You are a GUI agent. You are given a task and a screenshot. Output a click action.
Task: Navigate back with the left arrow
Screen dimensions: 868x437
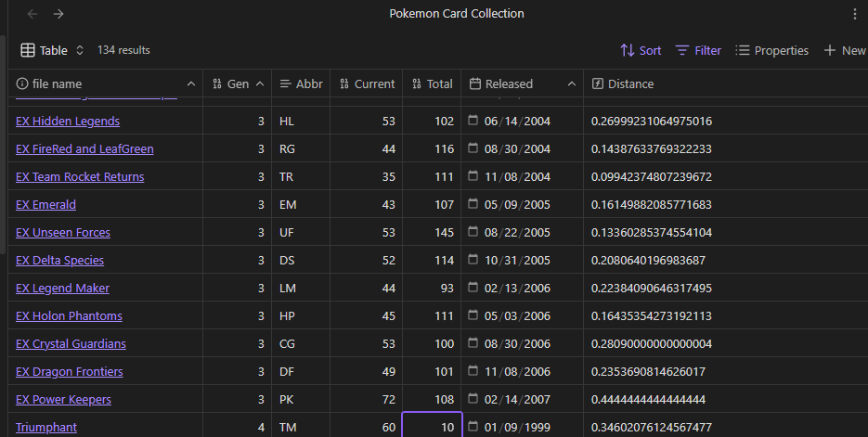tap(32, 14)
